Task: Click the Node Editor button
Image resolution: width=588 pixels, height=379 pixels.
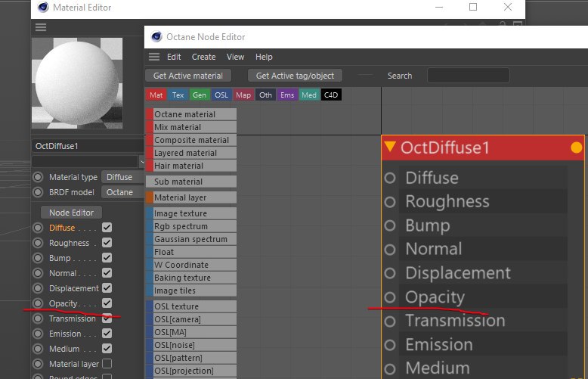Action: pyautogui.click(x=71, y=213)
